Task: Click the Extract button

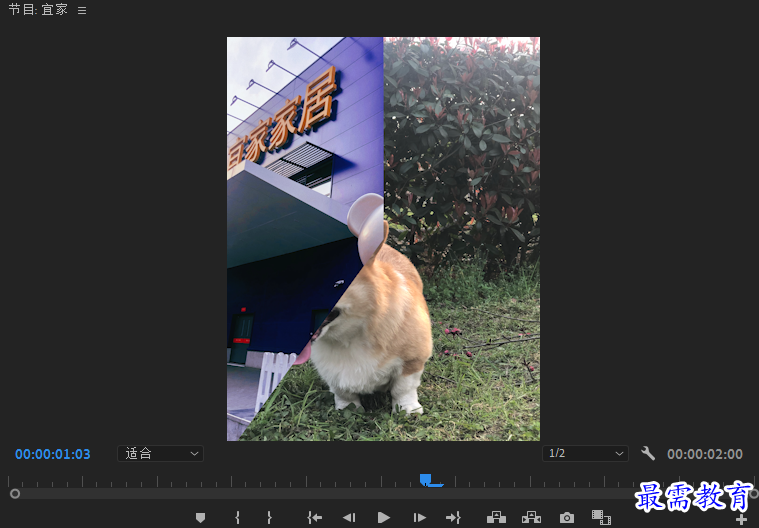Action: (x=531, y=517)
